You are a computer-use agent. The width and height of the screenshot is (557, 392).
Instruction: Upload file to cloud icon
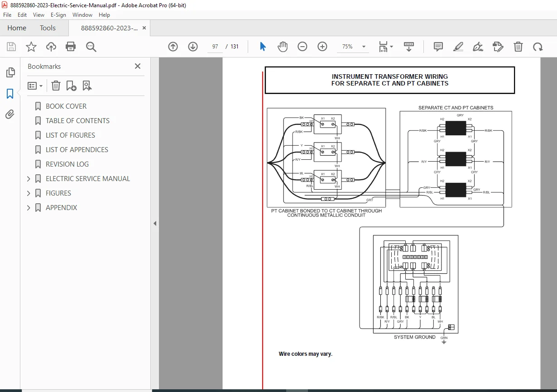click(x=51, y=47)
